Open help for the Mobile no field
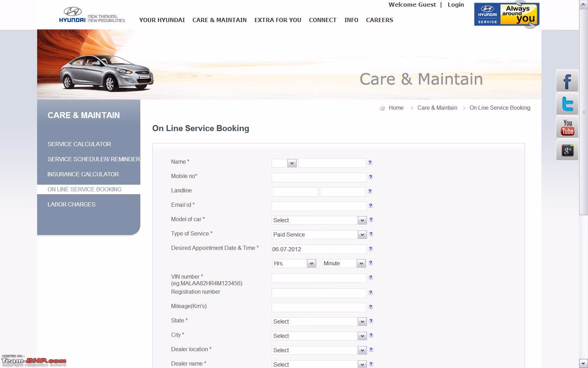 pos(370,177)
